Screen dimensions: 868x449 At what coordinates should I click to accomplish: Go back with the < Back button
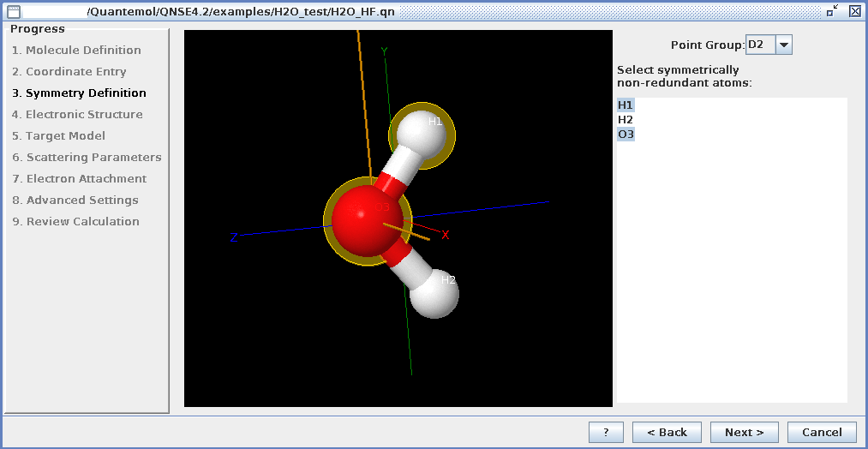(667, 432)
